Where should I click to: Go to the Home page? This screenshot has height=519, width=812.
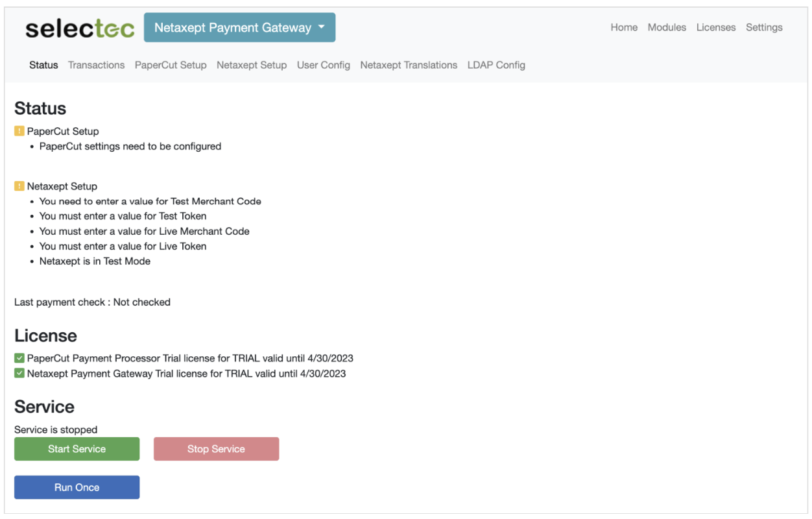[624, 27]
